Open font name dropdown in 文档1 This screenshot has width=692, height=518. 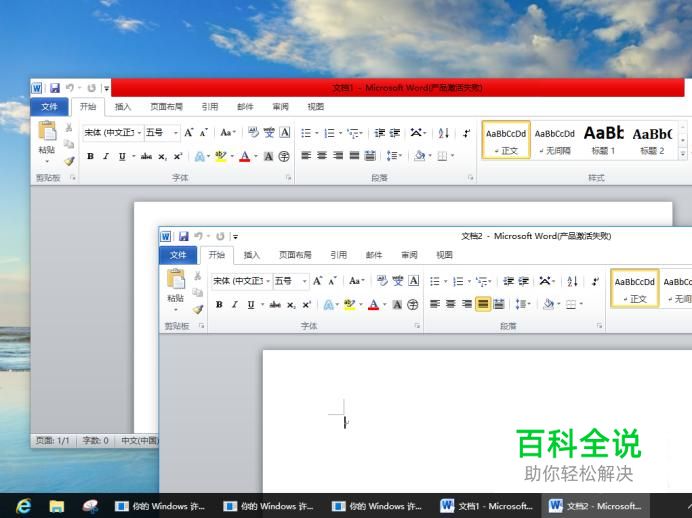(x=139, y=133)
